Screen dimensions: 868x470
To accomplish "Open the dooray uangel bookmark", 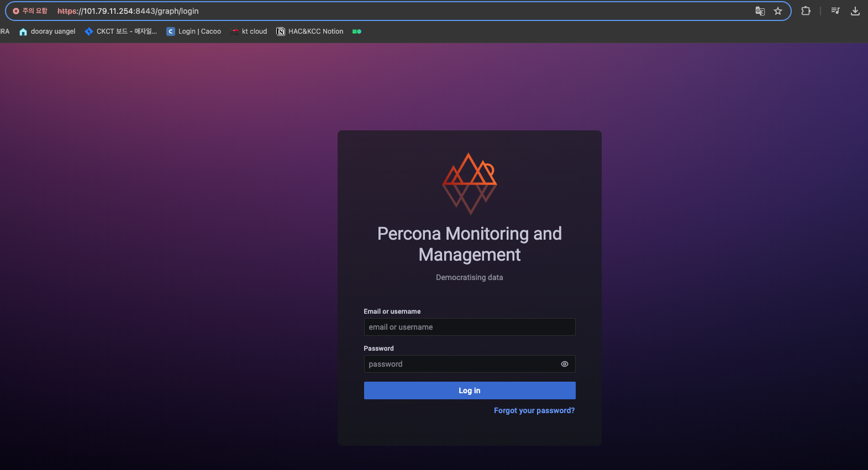I will [48, 31].
